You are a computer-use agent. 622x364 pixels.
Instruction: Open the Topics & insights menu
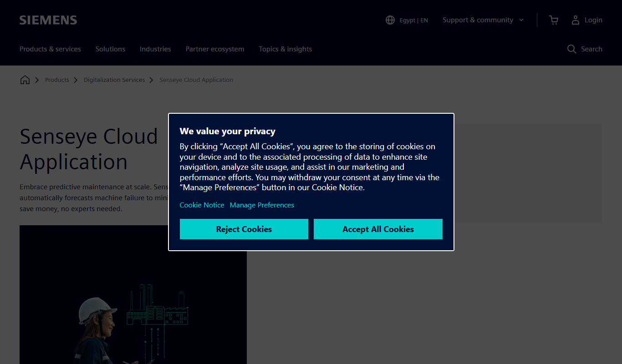click(x=286, y=49)
